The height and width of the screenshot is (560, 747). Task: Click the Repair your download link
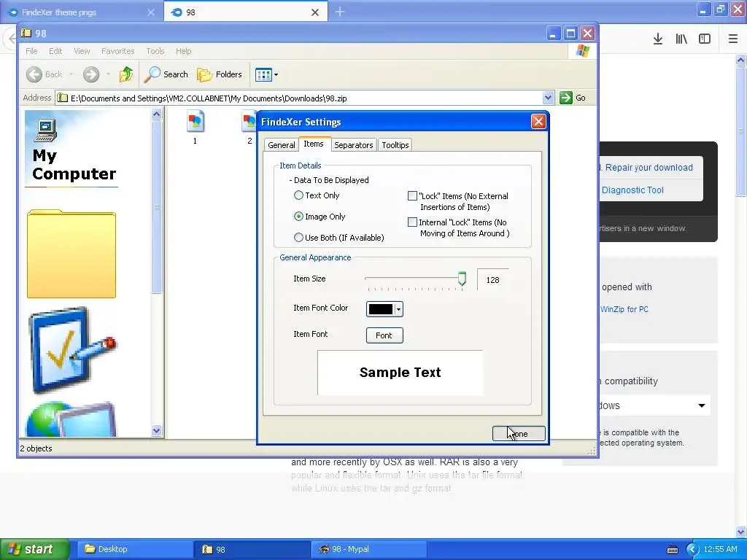pos(649,168)
